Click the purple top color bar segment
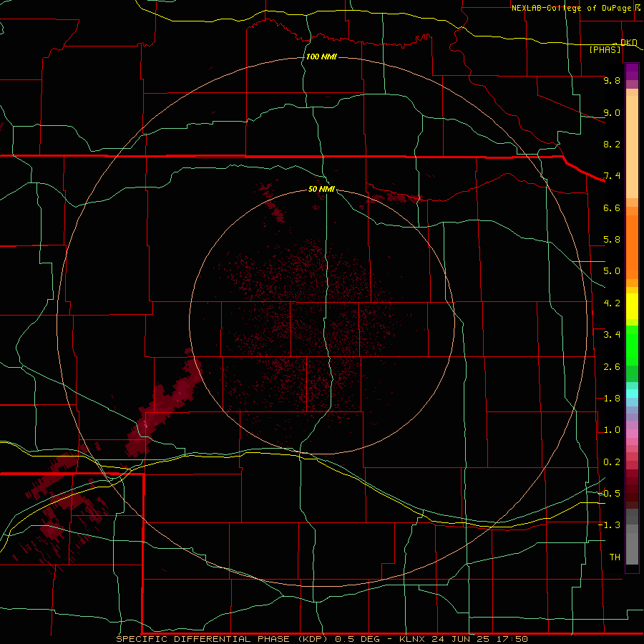Image resolution: width=644 pixels, height=644 pixels. click(x=632, y=72)
